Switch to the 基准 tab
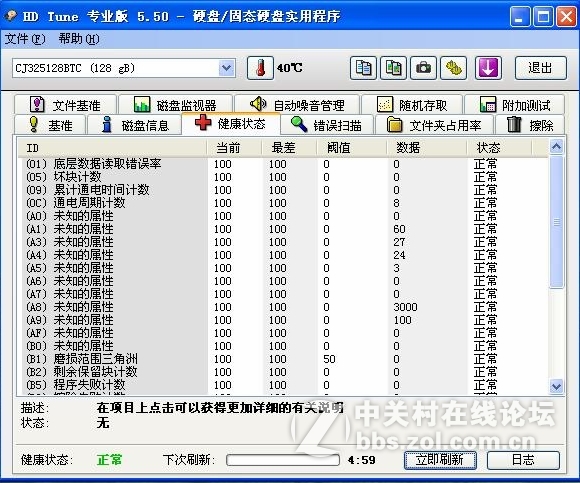This screenshot has height=483, width=580. (50, 125)
